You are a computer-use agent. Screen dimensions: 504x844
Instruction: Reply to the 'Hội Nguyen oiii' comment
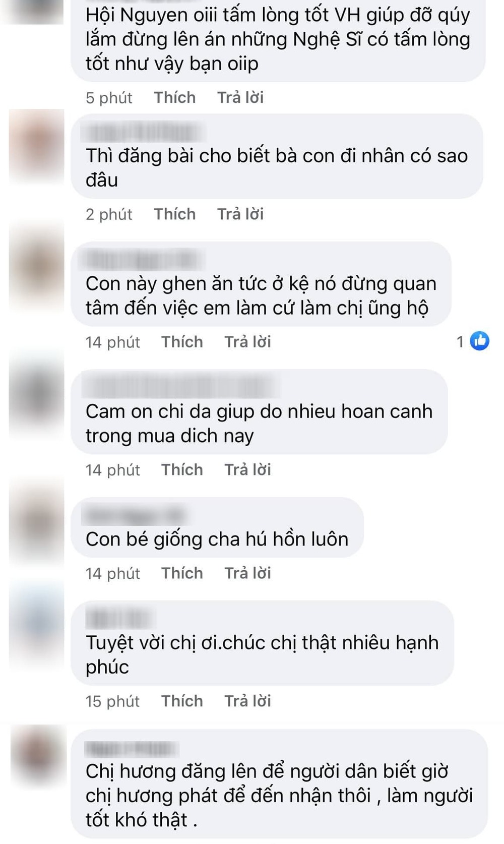click(x=240, y=97)
